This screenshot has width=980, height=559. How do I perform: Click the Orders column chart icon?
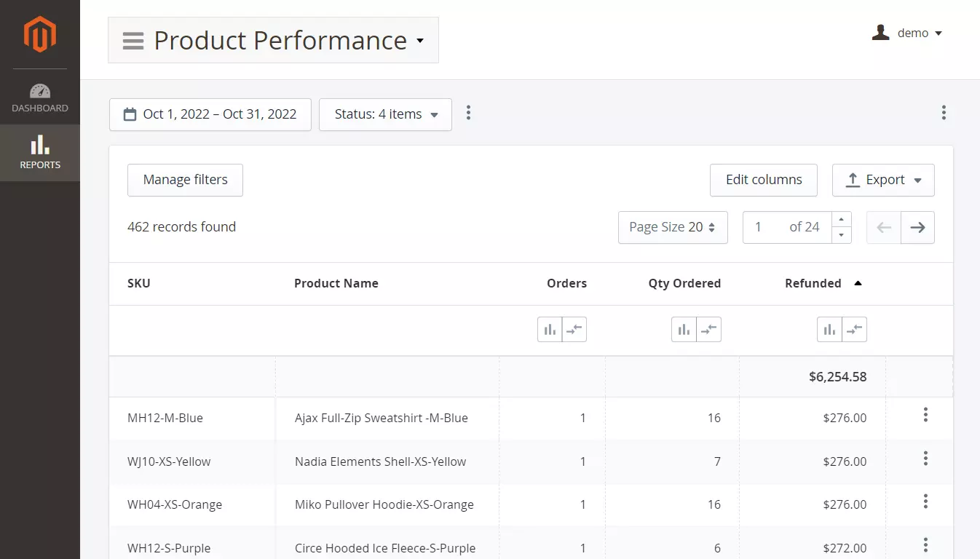(x=550, y=330)
